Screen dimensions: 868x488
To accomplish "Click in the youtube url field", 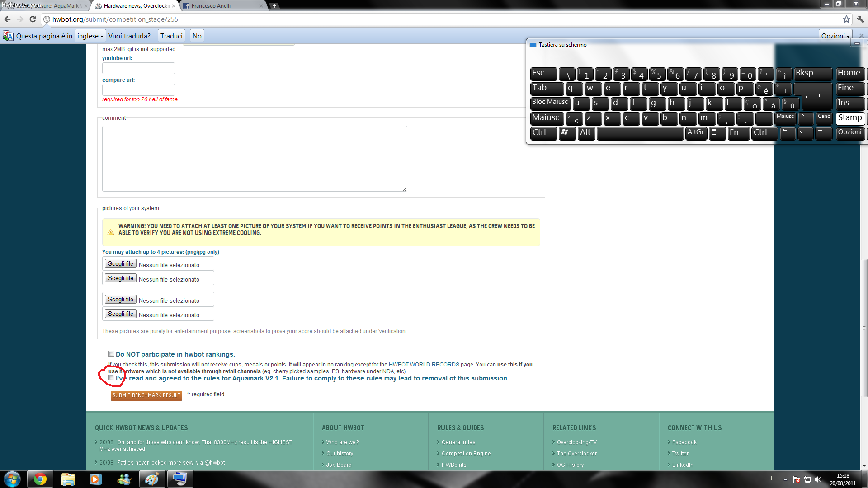I will point(138,68).
